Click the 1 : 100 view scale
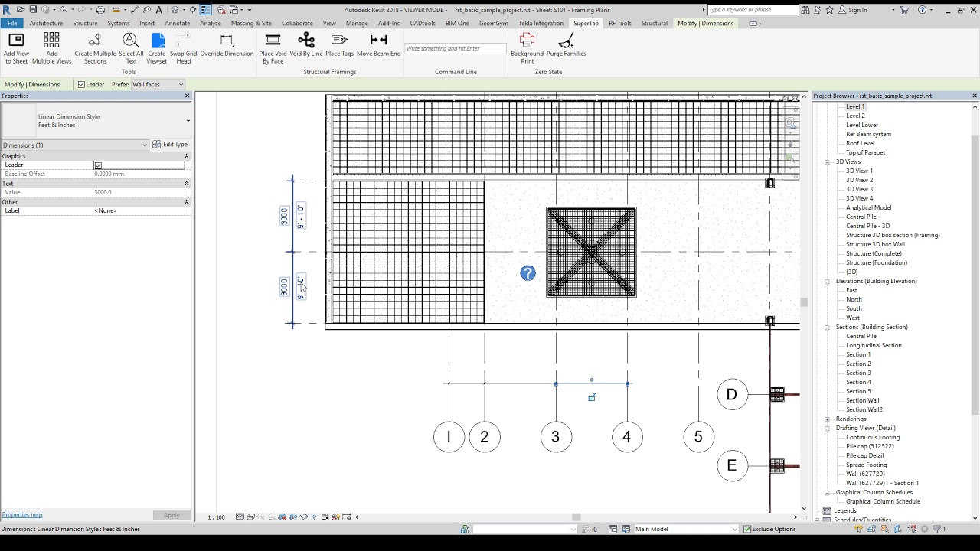980x551 pixels. pyautogui.click(x=217, y=517)
